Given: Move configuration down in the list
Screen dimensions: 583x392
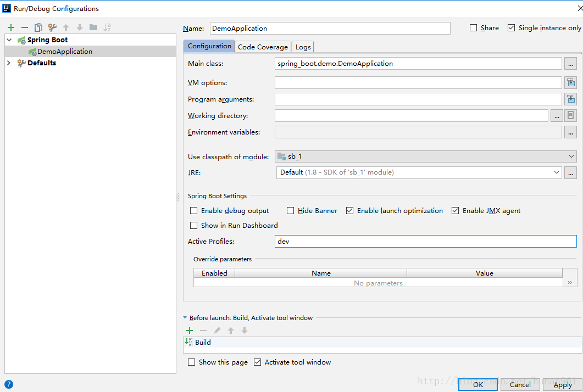Looking at the screenshot, I should click(80, 27).
